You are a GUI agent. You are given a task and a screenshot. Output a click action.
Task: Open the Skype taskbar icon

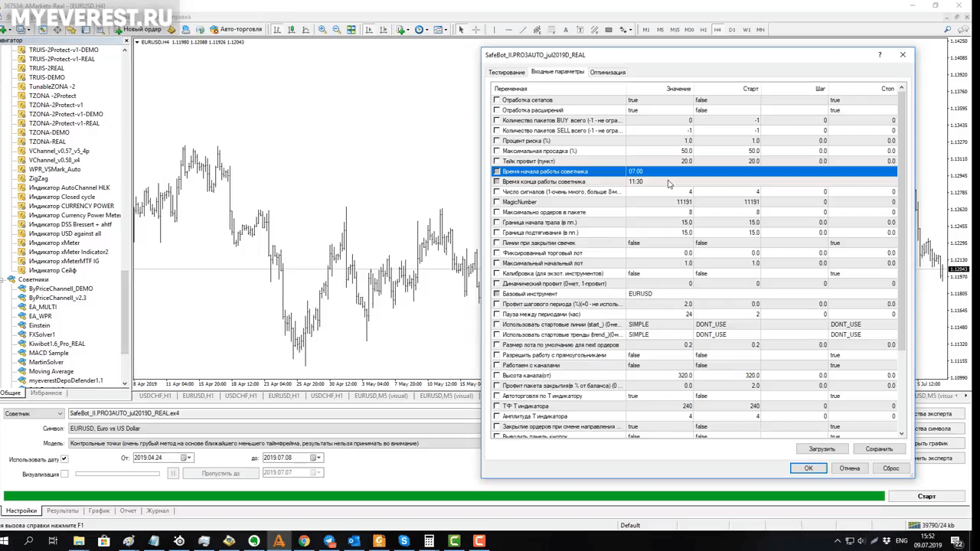point(403,541)
